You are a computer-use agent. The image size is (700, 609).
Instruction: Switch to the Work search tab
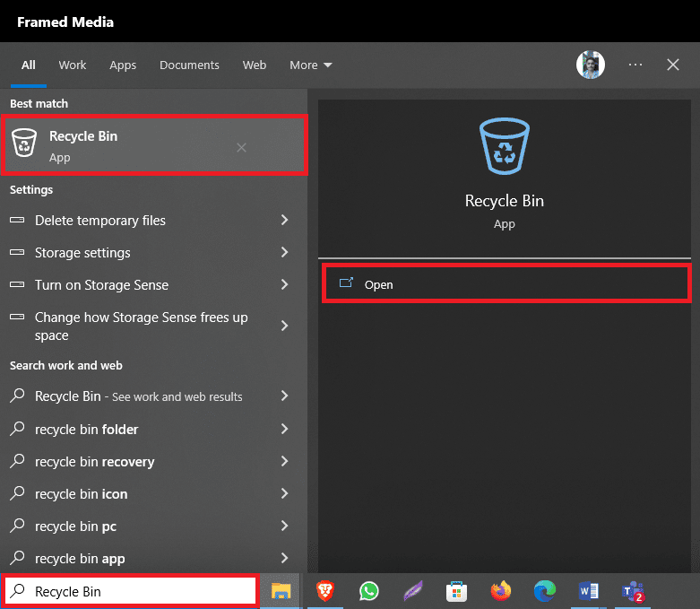click(73, 65)
